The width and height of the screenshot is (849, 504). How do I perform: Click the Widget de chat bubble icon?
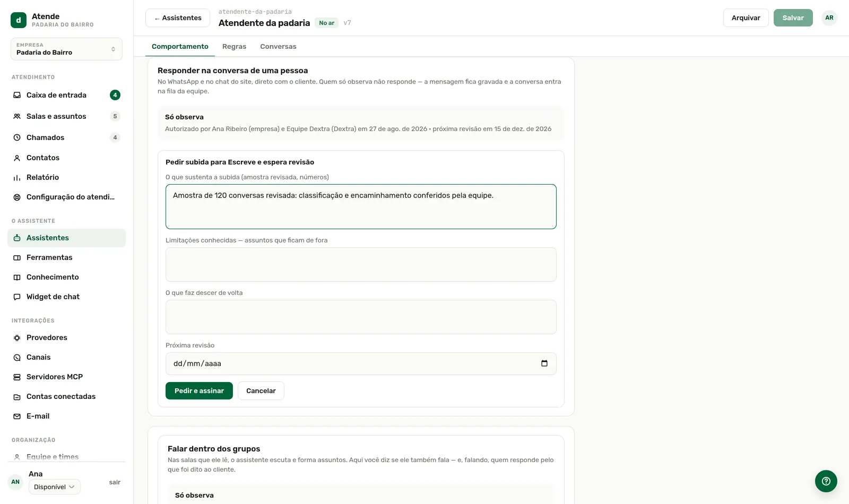(17, 297)
